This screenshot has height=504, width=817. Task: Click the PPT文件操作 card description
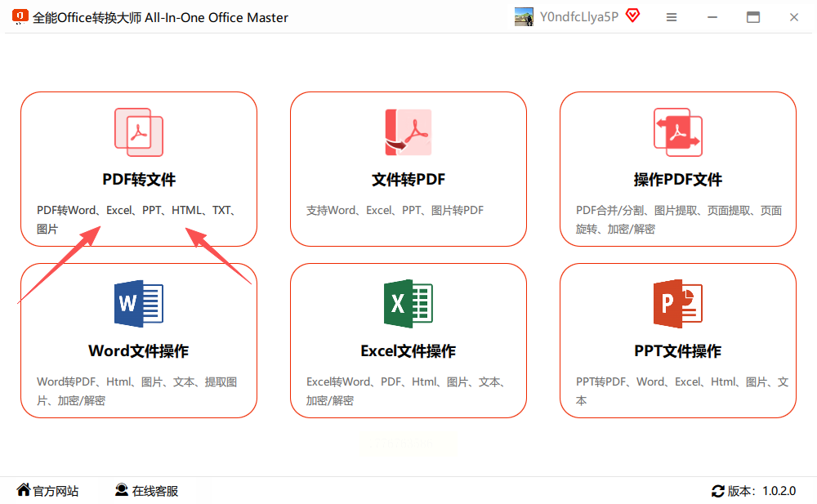681,391
